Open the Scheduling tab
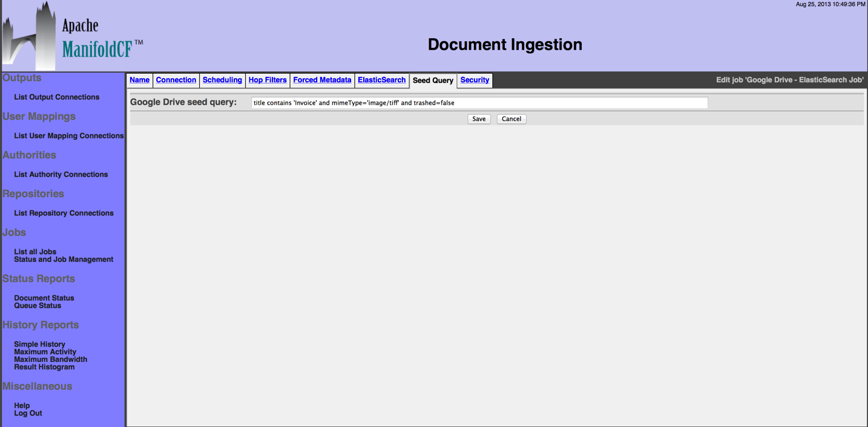 [x=222, y=80]
